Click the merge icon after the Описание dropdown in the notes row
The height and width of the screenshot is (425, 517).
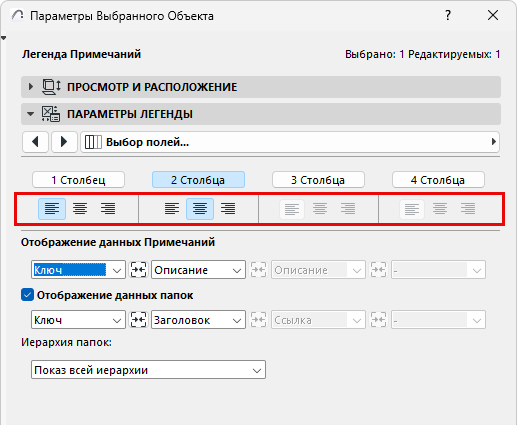(258, 270)
